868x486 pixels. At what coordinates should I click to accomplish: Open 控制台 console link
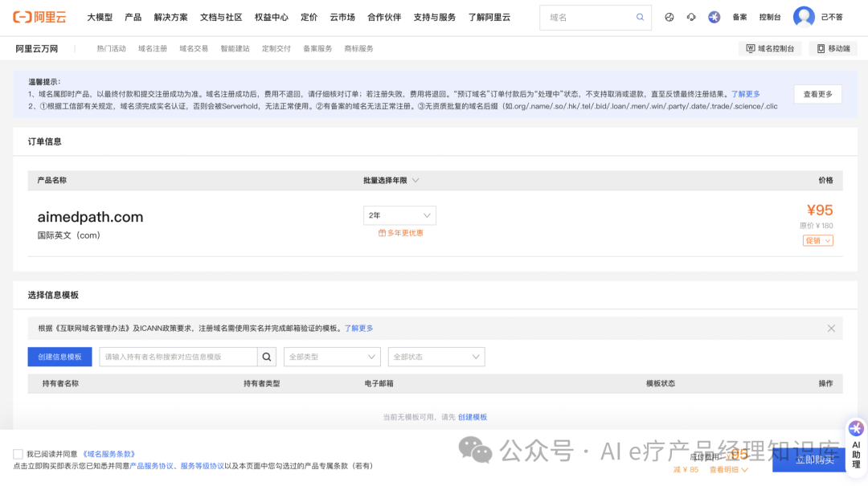pyautogui.click(x=769, y=17)
